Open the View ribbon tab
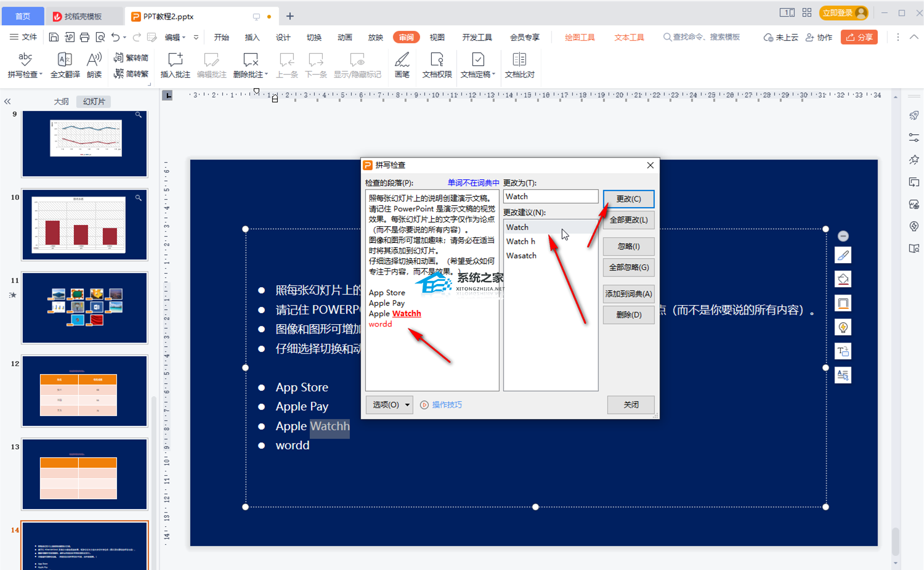Screen dimensions: 924x570 (437, 38)
